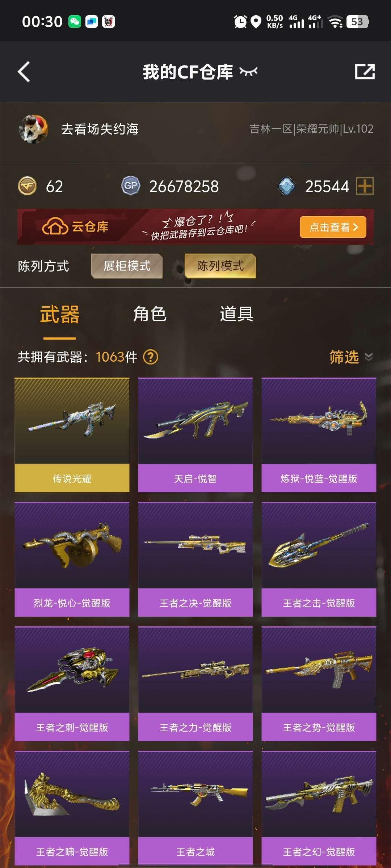This screenshot has height=868, width=391.
Task: Select the 武器 tab
Action: 60,314
